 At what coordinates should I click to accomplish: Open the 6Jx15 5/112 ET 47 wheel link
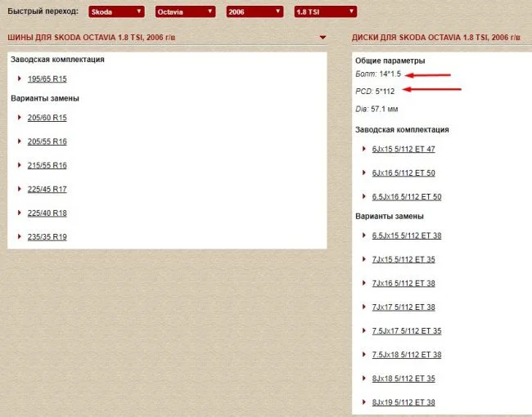coord(403,149)
